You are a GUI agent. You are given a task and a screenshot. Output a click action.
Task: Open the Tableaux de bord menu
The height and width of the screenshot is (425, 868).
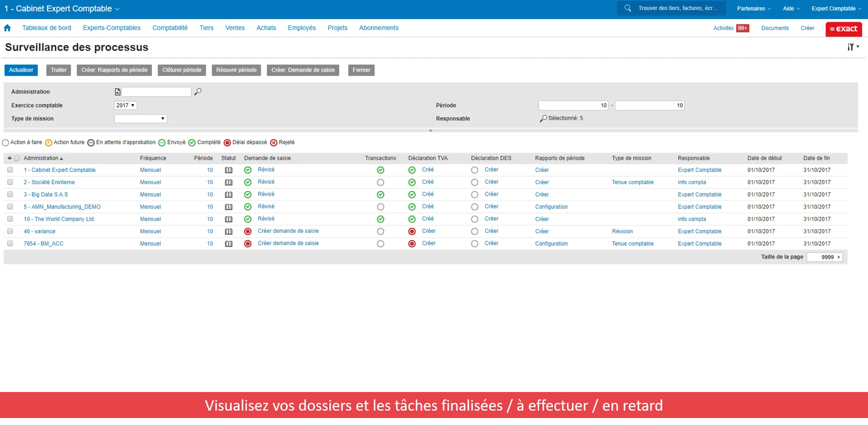(46, 28)
